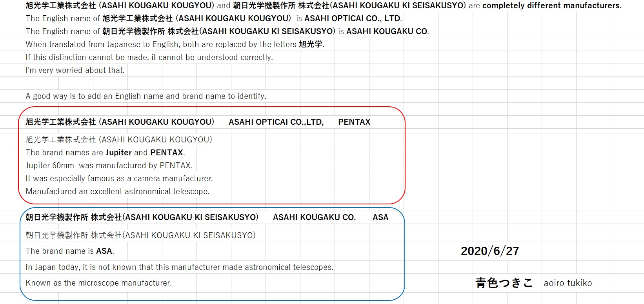
Task: Click the date 2020/6/27
Action: tap(489, 251)
